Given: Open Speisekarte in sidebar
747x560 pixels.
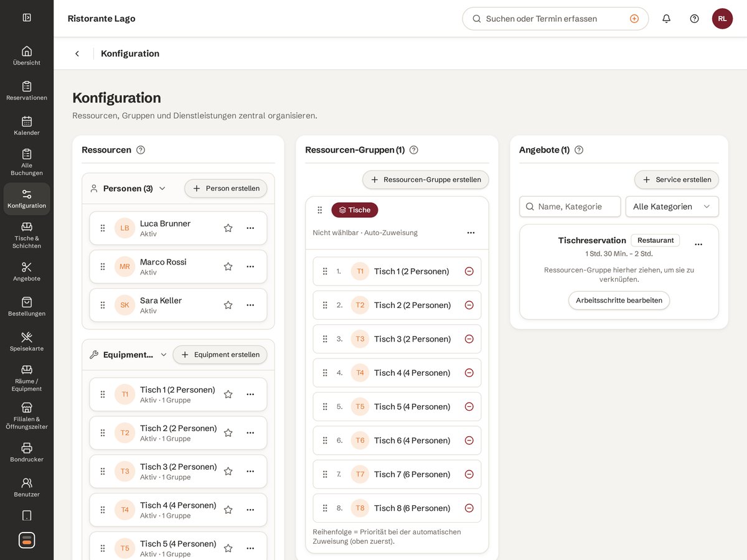Looking at the screenshot, I should point(27,341).
